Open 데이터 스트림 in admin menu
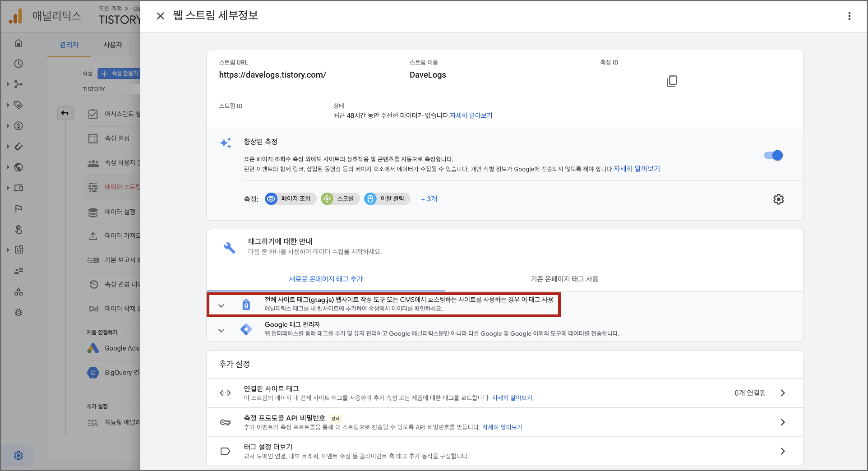Image resolution: width=868 pixels, height=471 pixels. [113, 187]
